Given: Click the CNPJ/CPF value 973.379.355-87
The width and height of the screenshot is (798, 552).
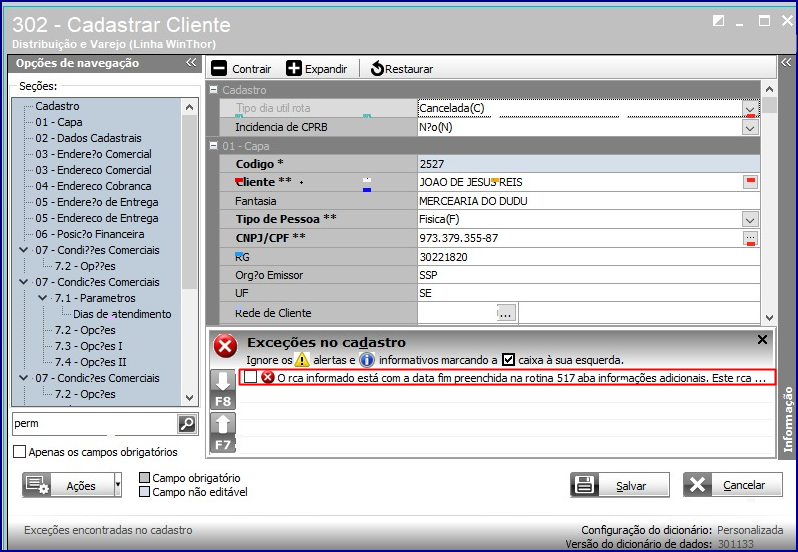Looking at the screenshot, I should pyautogui.click(x=459, y=238).
